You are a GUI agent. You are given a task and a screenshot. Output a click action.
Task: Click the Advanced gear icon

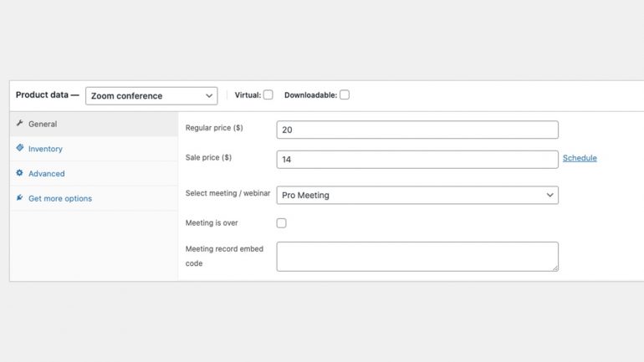(20, 173)
